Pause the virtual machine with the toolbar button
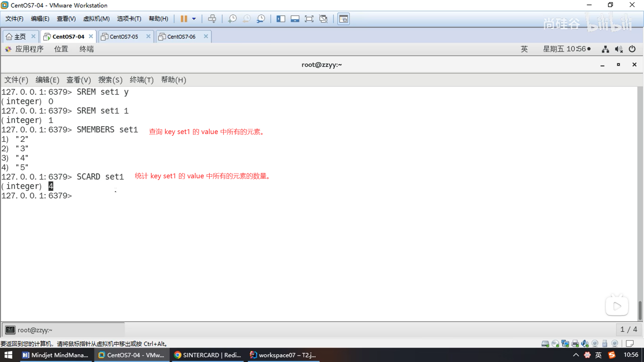 tap(183, 19)
